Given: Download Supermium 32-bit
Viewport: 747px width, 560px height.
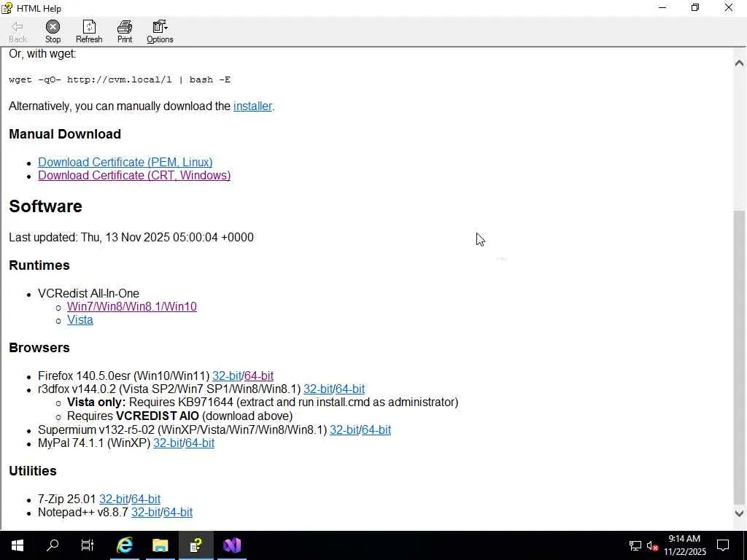Looking at the screenshot, I should pos(344,430).
